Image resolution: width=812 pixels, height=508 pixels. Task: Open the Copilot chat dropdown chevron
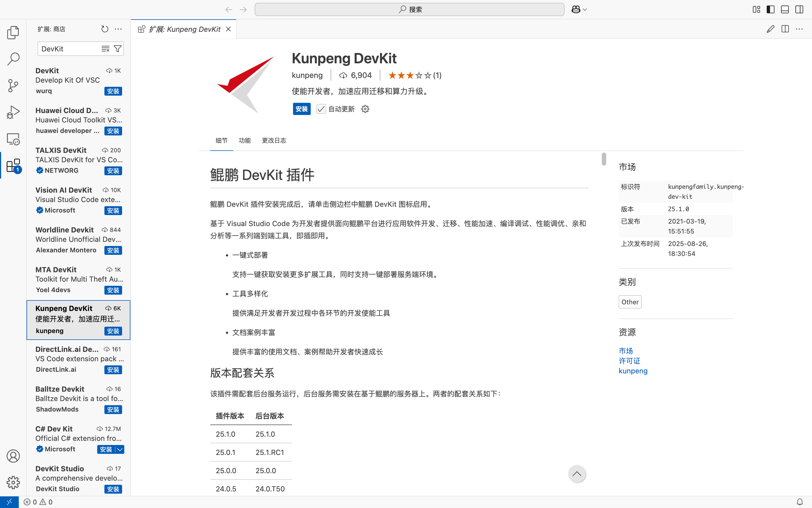585,10
